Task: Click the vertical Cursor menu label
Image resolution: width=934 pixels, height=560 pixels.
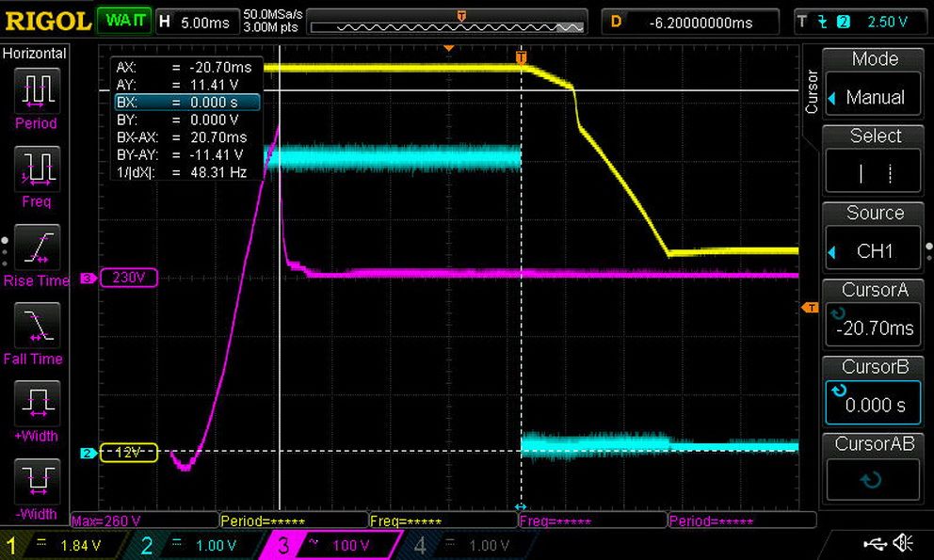Action: pos(811,91)
